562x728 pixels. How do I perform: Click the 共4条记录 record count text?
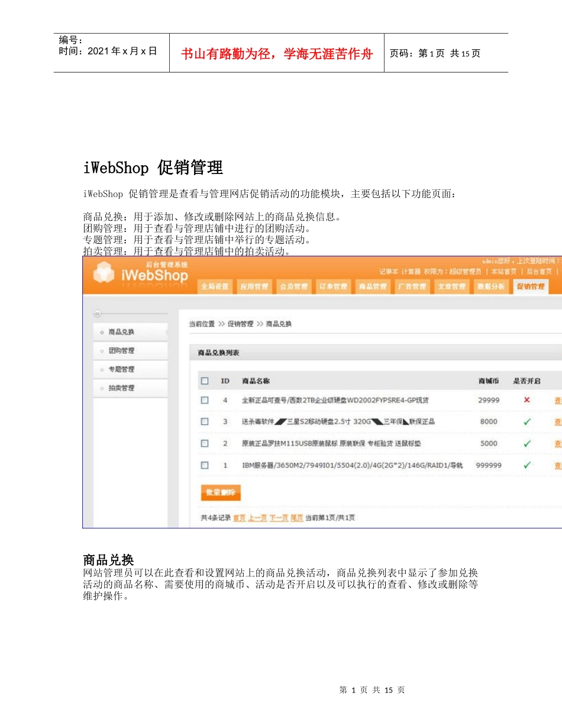[216, 518]
